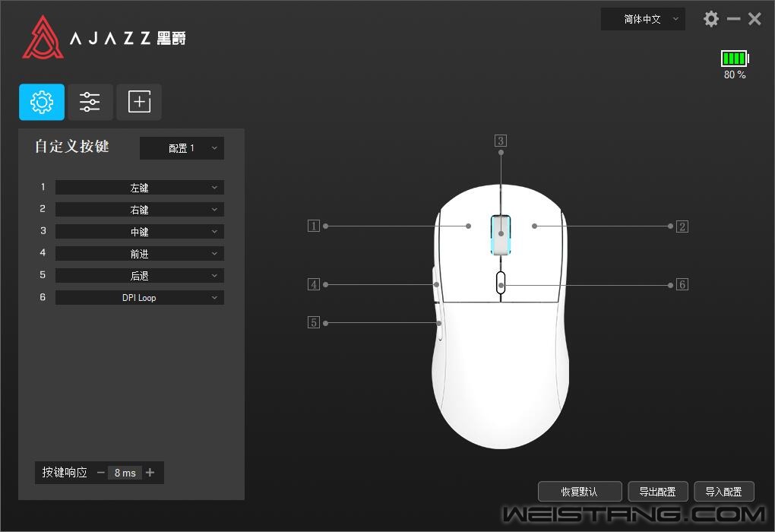Open the macro plus-box tab
The image size is (775, 532).
click(x=139, y=102)
